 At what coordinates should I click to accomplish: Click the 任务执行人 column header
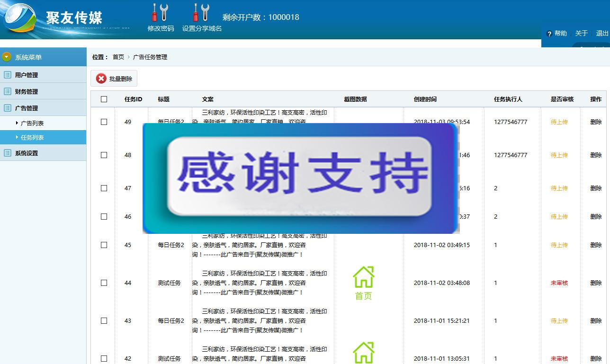(x=508, y=99)
